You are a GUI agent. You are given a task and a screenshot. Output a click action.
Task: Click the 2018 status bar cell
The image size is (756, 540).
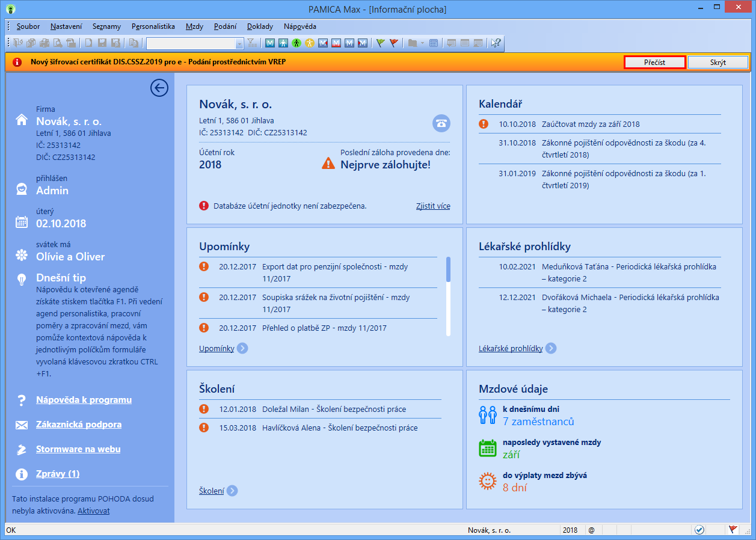tap(571, 530)
